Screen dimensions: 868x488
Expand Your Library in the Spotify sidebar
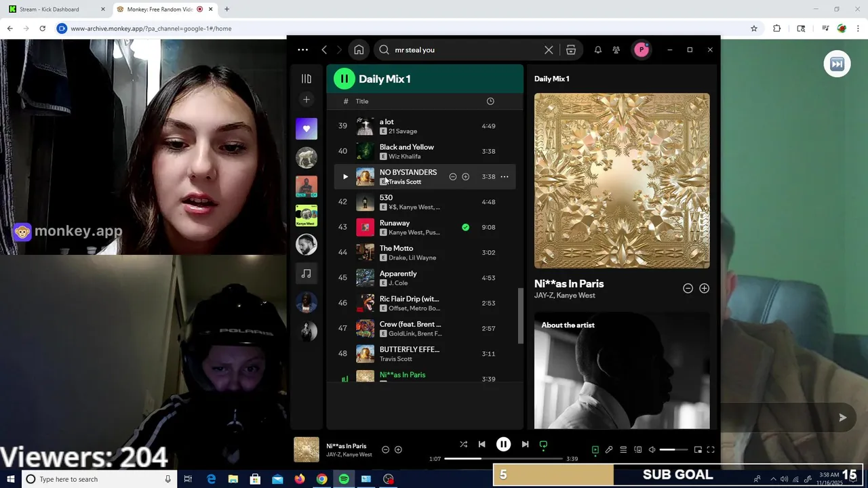click(x=307, y=79)
